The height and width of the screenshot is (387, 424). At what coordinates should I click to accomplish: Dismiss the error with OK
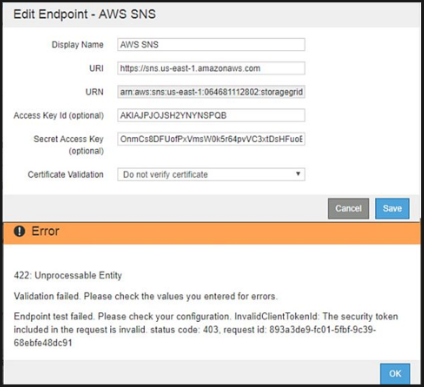395,374
